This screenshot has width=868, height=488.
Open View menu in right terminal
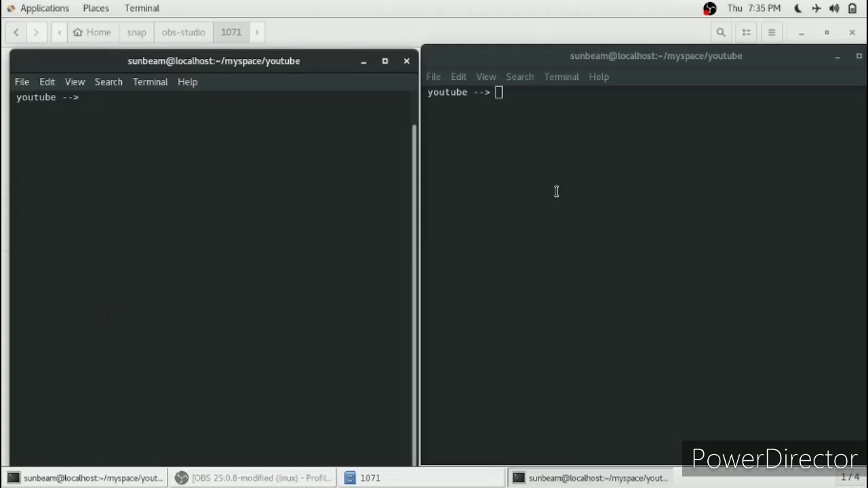(x=486, y=77)
